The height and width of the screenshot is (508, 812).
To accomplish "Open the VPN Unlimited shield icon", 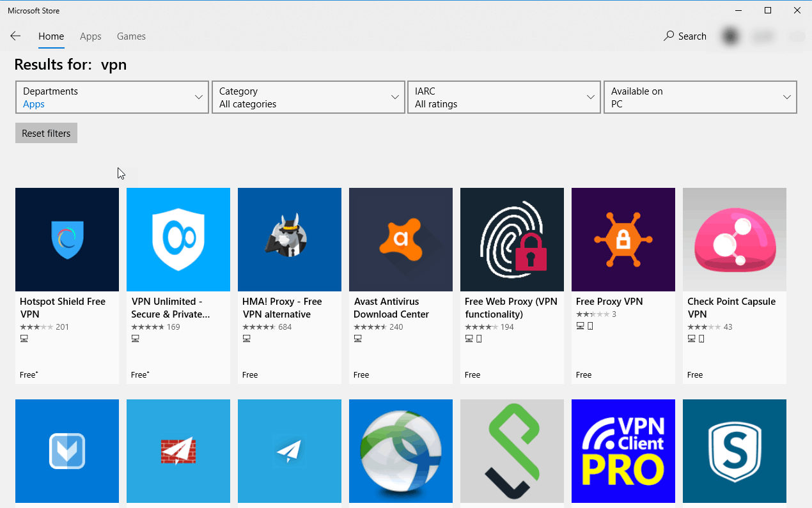I will 178,240.
